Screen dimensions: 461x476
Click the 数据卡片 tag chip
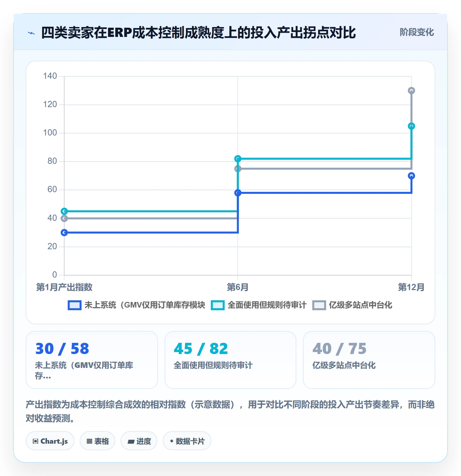(x=187, y=441)
